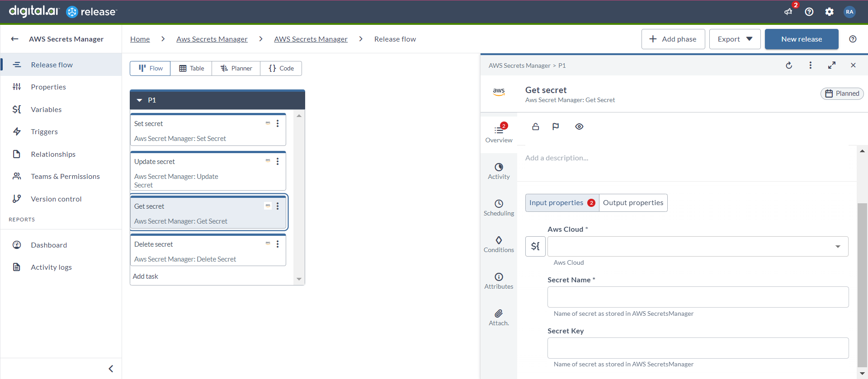Screen dimensions: 868x379
Task: Collapse the left sidebar navigation
Action: (111, 369)
